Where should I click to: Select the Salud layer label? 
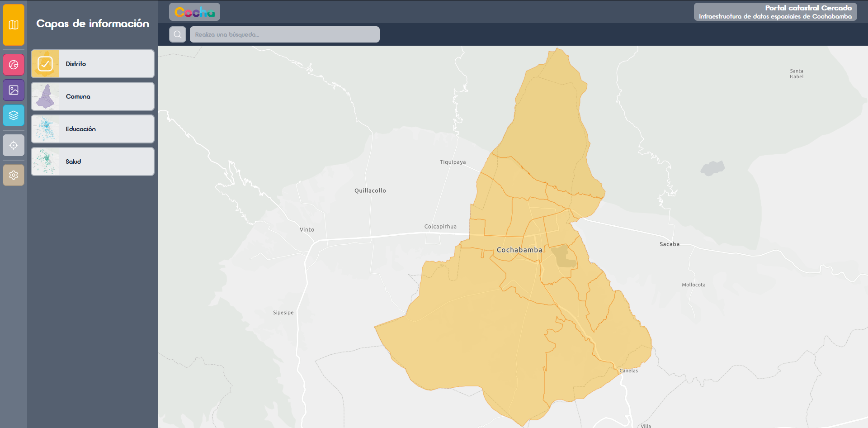tap(73, 162)
